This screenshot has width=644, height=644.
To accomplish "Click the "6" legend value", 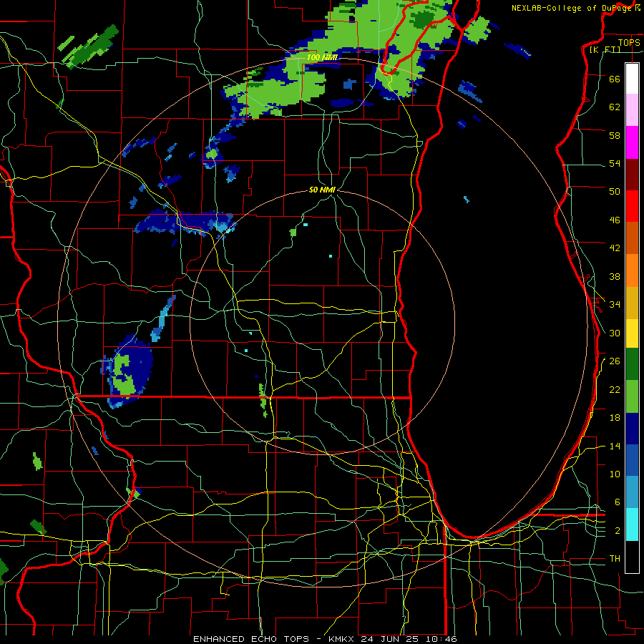I will (x=618, y=502).
